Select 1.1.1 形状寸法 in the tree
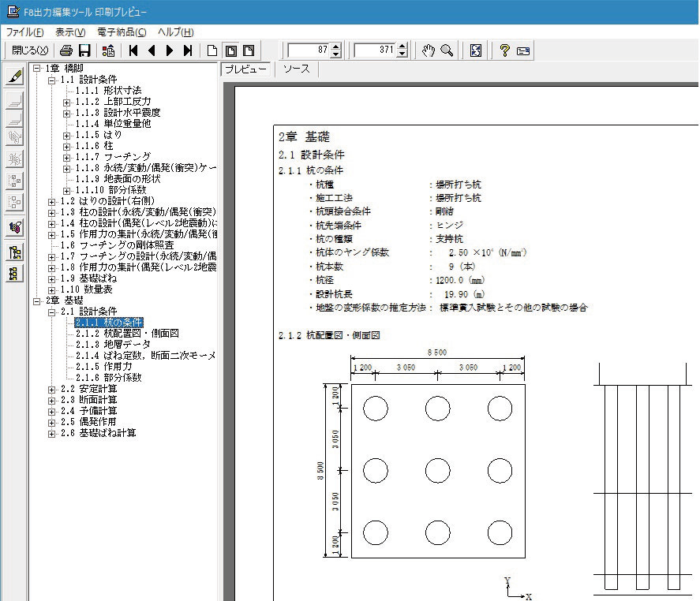The height and width of the screenshot is (601, 700). pyautogui.click(x=108, y=91)
